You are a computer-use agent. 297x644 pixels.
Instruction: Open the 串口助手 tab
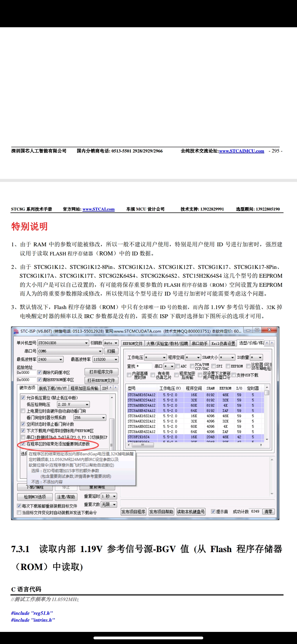[x=200, y=343]
